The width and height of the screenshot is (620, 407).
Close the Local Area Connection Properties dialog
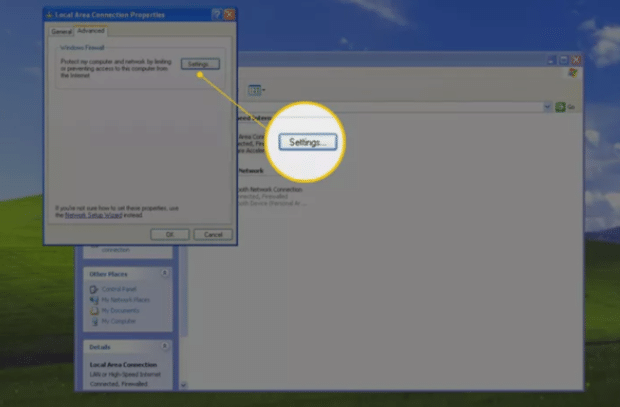click(x=229, y=15)
